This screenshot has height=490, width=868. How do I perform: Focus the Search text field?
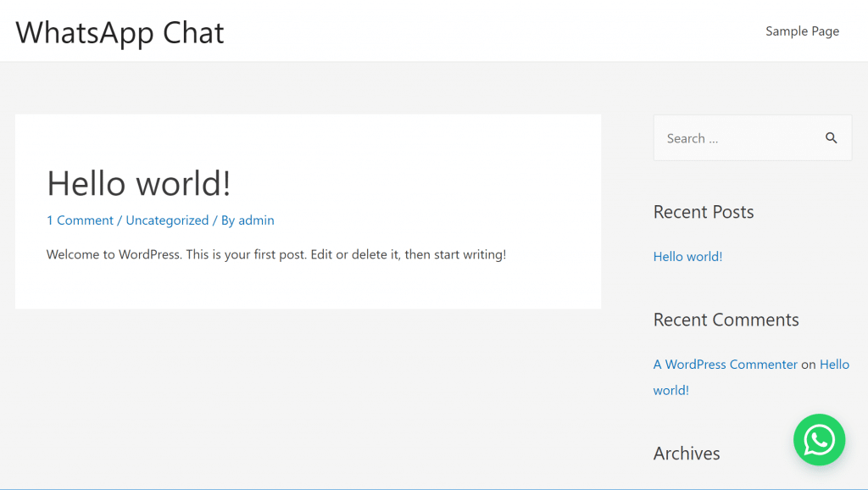point(753,138)
